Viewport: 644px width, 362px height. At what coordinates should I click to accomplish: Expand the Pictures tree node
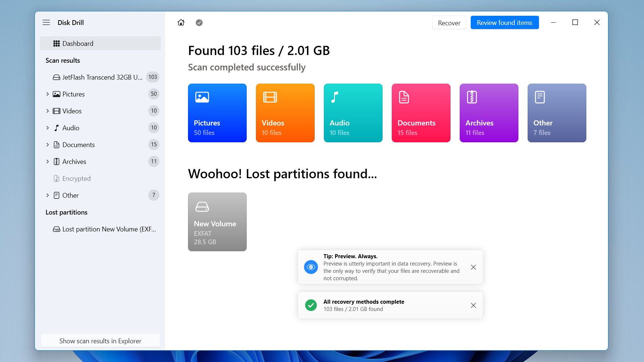(x=47, y=94)
